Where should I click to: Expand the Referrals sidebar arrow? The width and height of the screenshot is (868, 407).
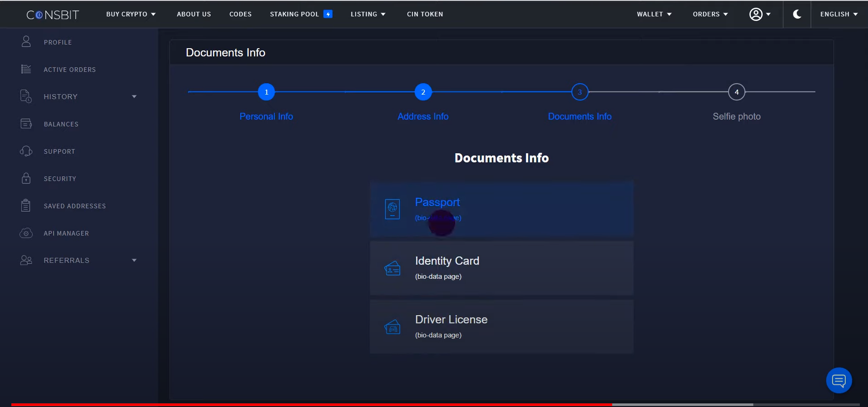(134, 260)
